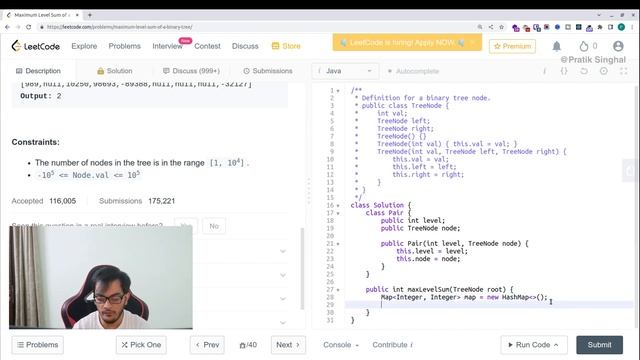
Task: Click the curly braces format icon
Action: pyautogui.click(x=564, y=71)
